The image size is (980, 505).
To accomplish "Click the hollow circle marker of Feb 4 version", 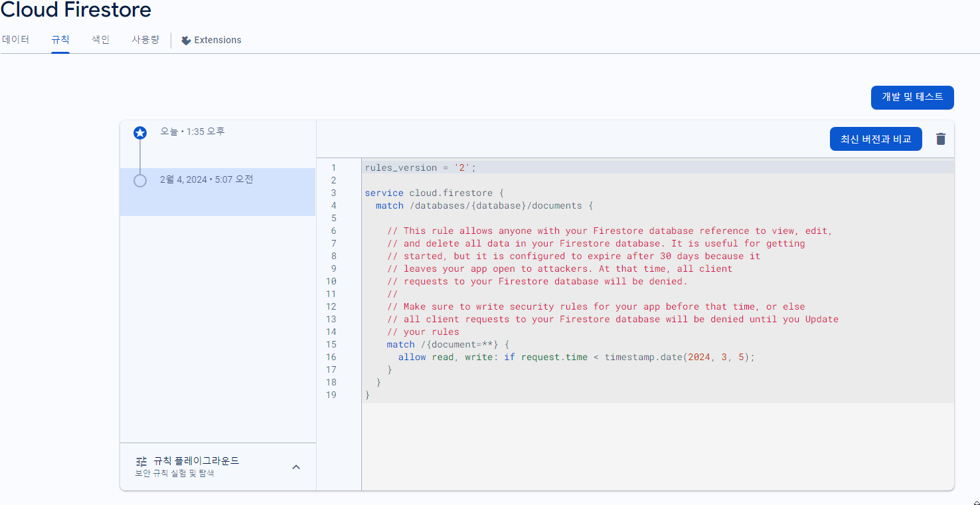I will point(140,180).
